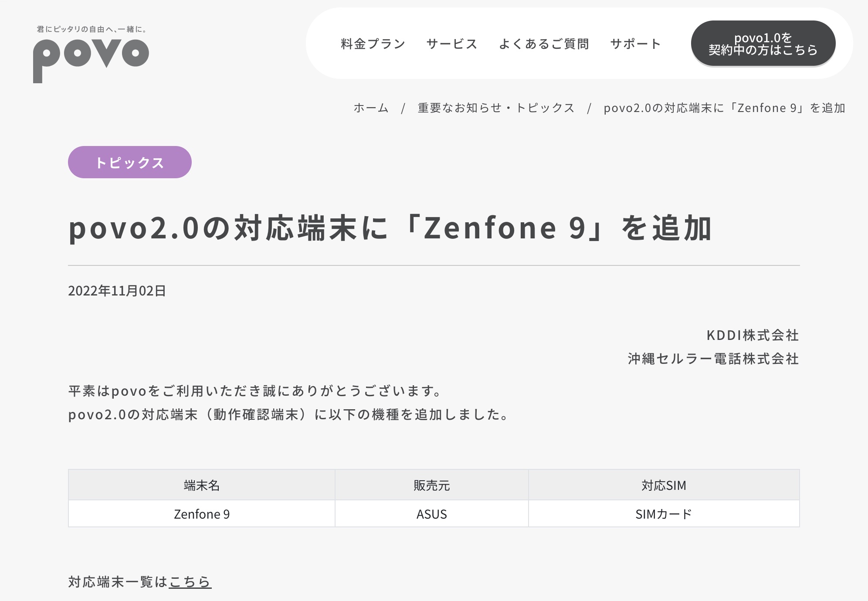
Task: Click the 販売元 table header
Action: point(431,485)
